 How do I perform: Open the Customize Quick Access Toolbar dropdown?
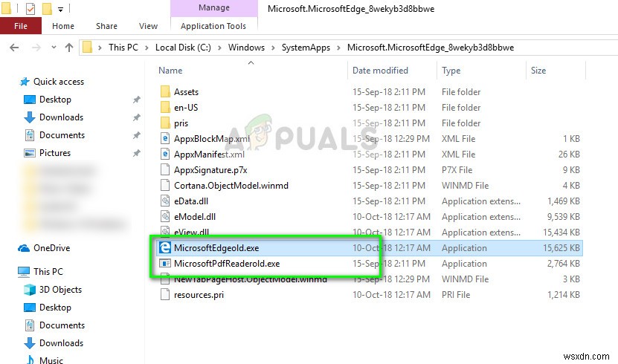click(60, 9)
